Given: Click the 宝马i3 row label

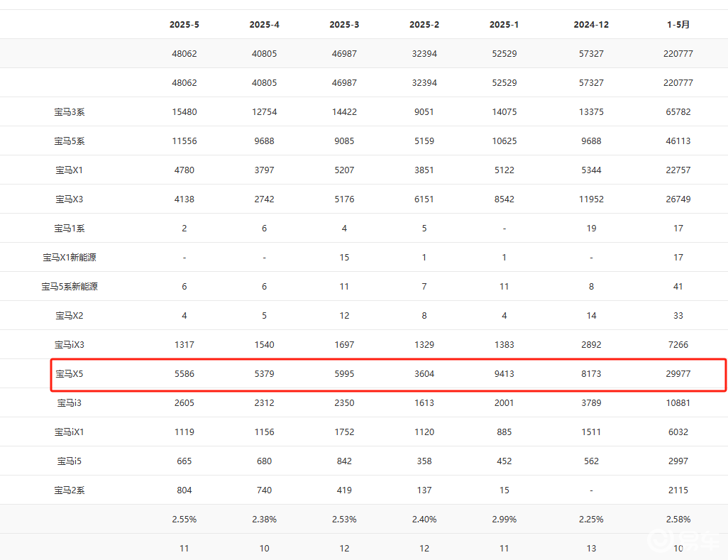Looking at the screenshot, I should (x=70, y=403).
